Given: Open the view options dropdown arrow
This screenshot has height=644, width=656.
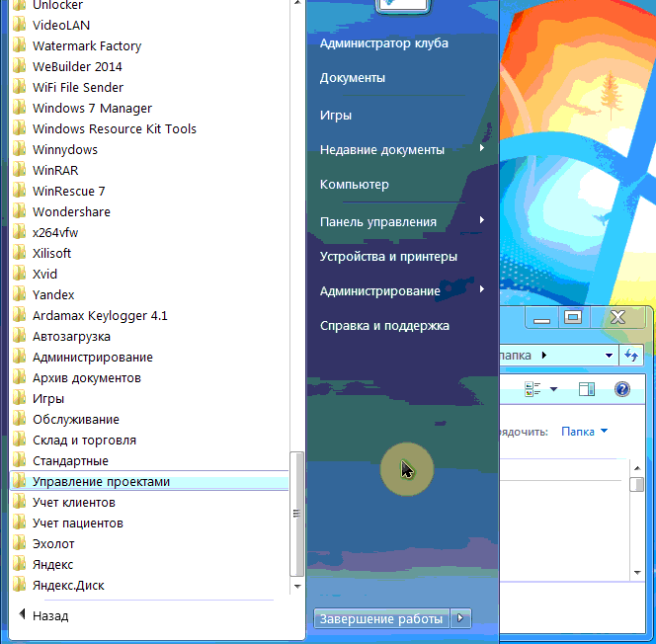Looking at the screenshot, I should 553,389.
